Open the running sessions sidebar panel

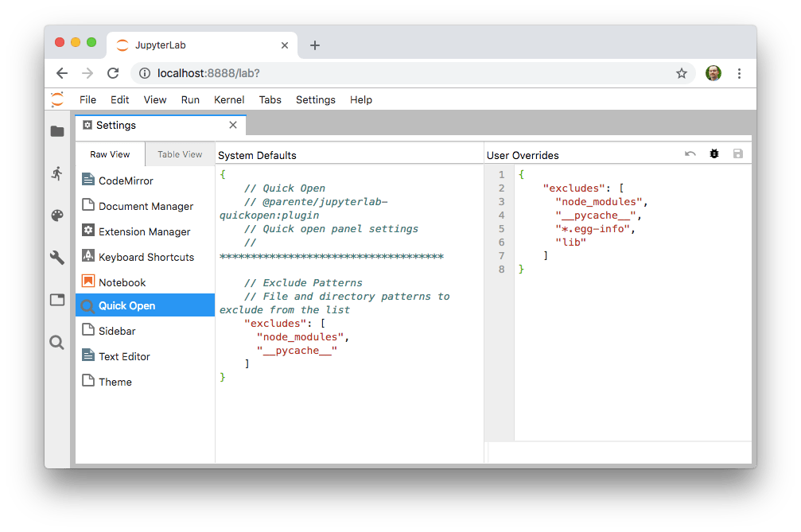point(57,172)
